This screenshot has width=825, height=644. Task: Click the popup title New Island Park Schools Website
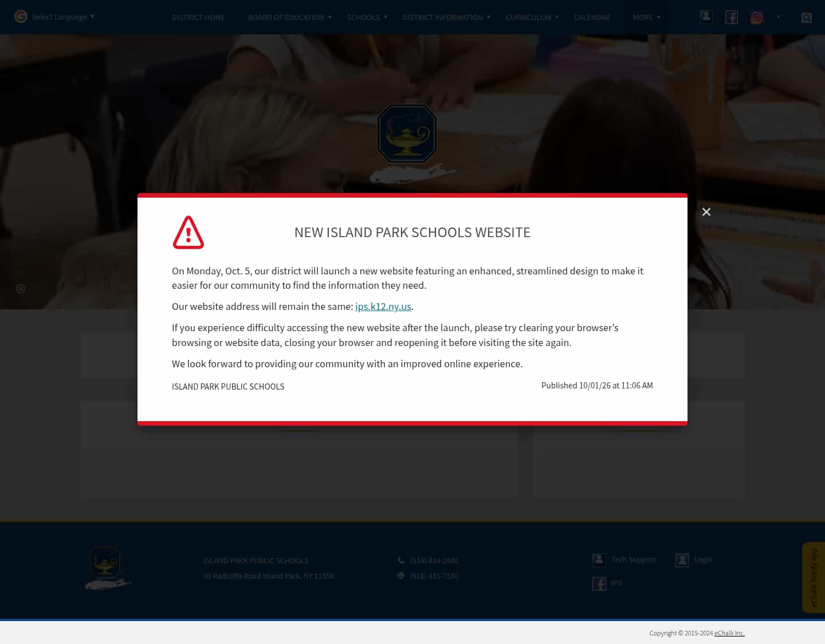(x=412, y=233)
